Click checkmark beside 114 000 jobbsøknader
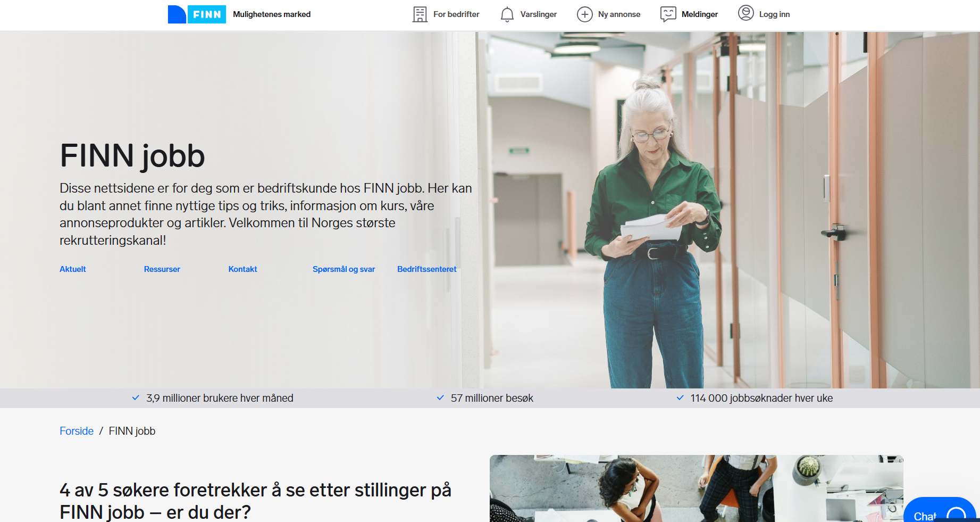This screenshot has height=522, width=980. click(x=680, y=397)
